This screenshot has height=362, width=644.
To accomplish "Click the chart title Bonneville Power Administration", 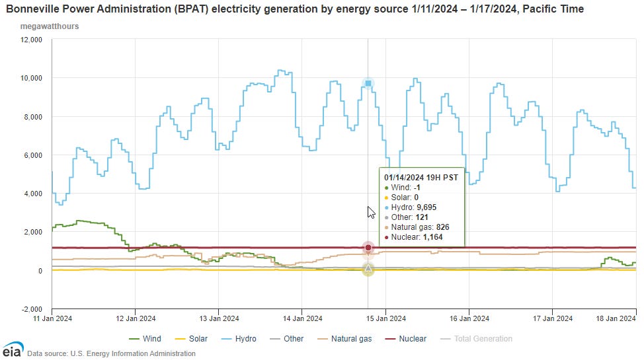I will click(295, 9).
